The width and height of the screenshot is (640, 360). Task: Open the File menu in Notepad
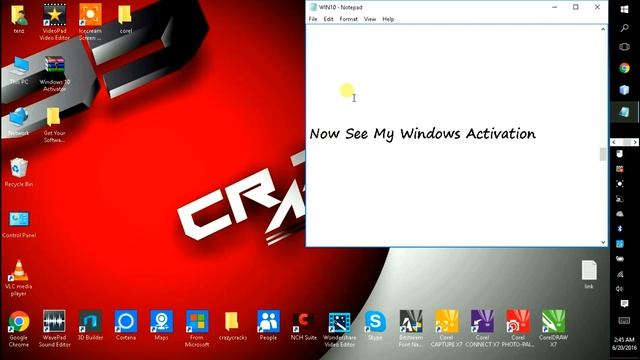[313, 19]
